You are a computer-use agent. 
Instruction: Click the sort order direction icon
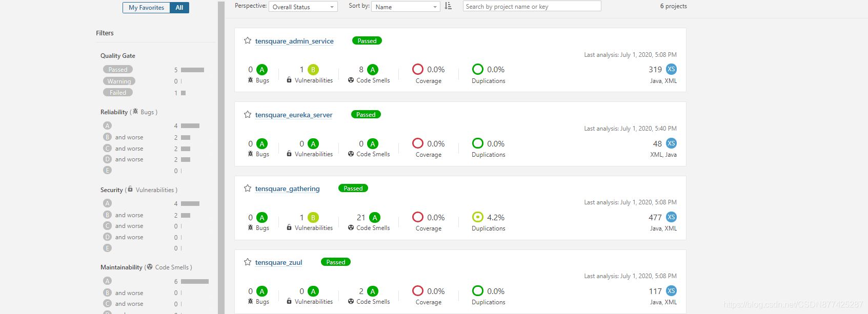point(448,6)
